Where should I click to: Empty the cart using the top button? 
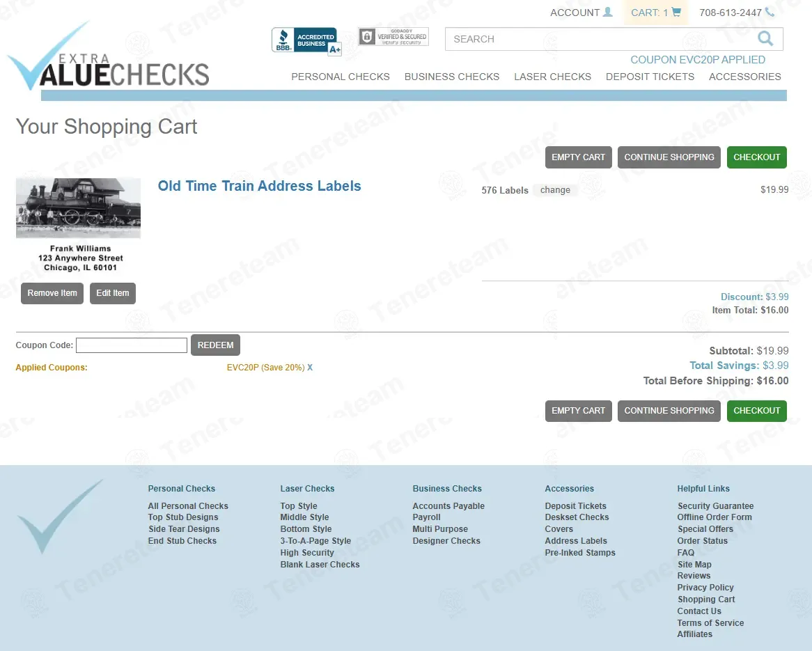[x=579, y=157]
